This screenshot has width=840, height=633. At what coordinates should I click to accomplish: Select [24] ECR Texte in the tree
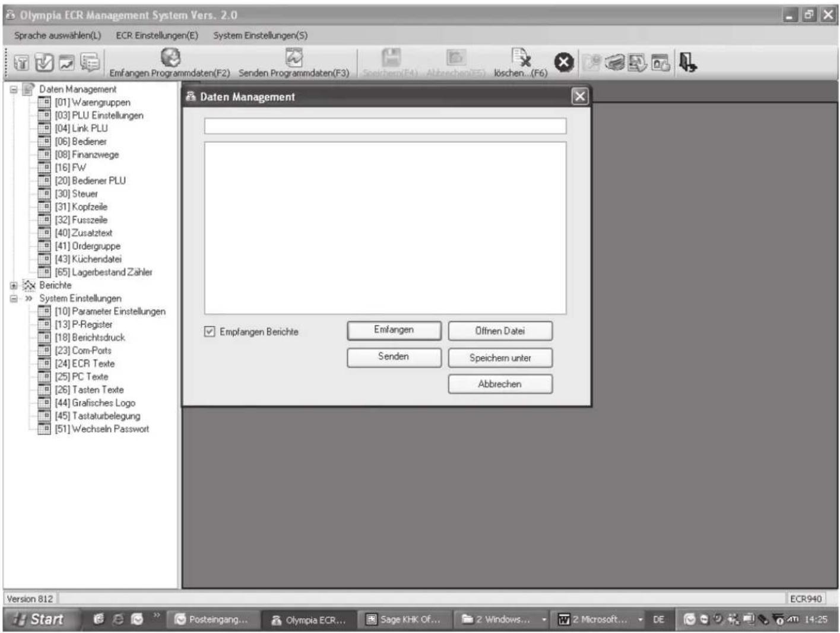point(85,364)
